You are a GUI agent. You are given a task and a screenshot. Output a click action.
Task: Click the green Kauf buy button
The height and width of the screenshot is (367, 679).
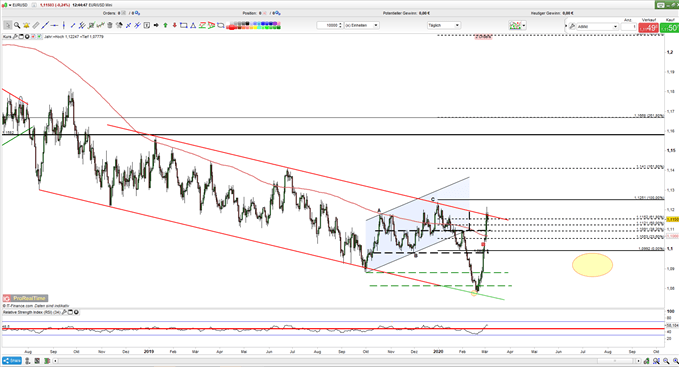click(670, 28)
